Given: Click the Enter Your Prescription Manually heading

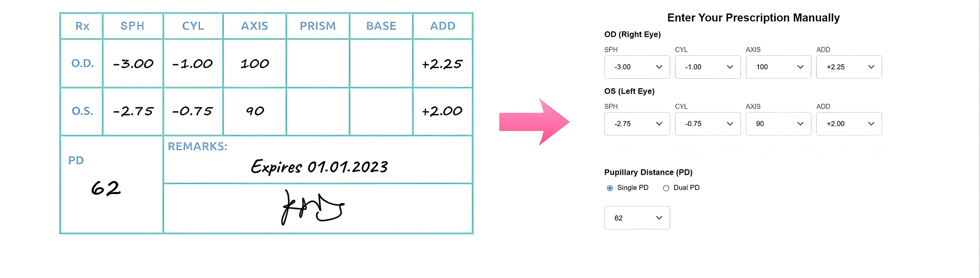Looking at the screenshot, I should click(753, 18).
